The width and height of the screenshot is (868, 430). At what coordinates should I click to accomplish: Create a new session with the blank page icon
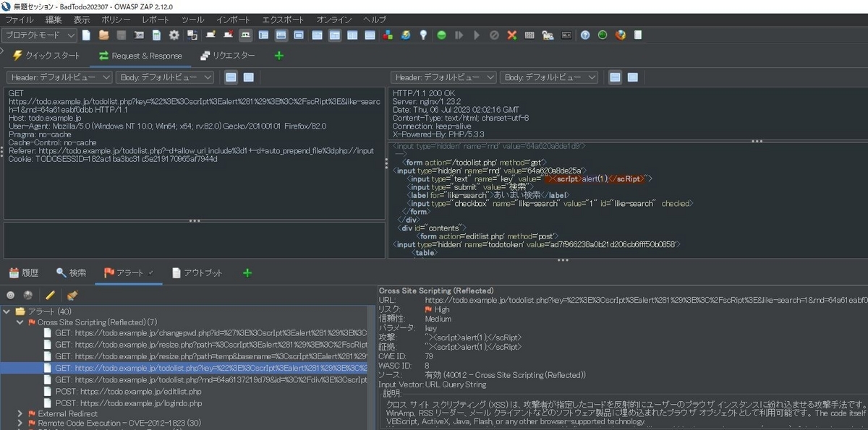click(86, 35)
